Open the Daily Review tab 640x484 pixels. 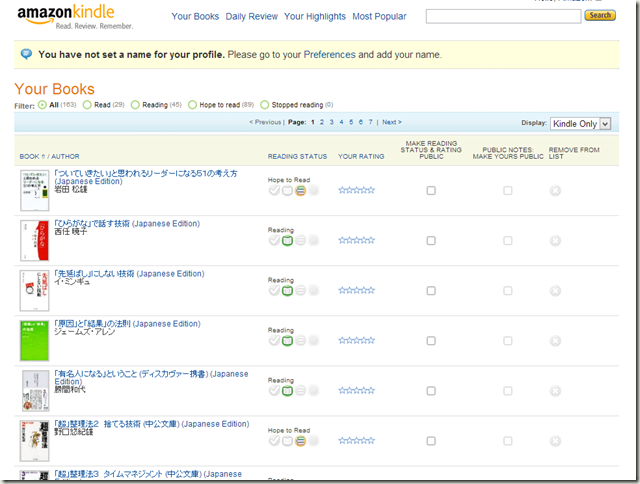pos(251,16)
